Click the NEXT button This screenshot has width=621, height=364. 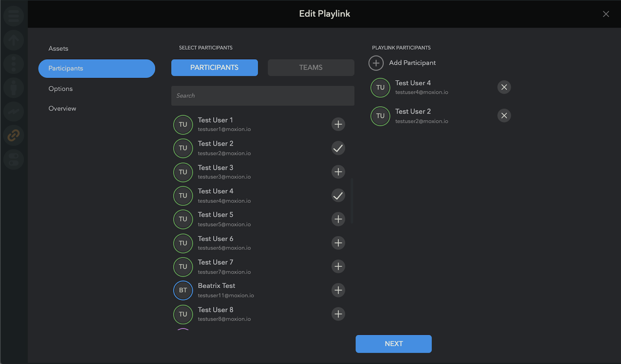(x=394, y=344)
